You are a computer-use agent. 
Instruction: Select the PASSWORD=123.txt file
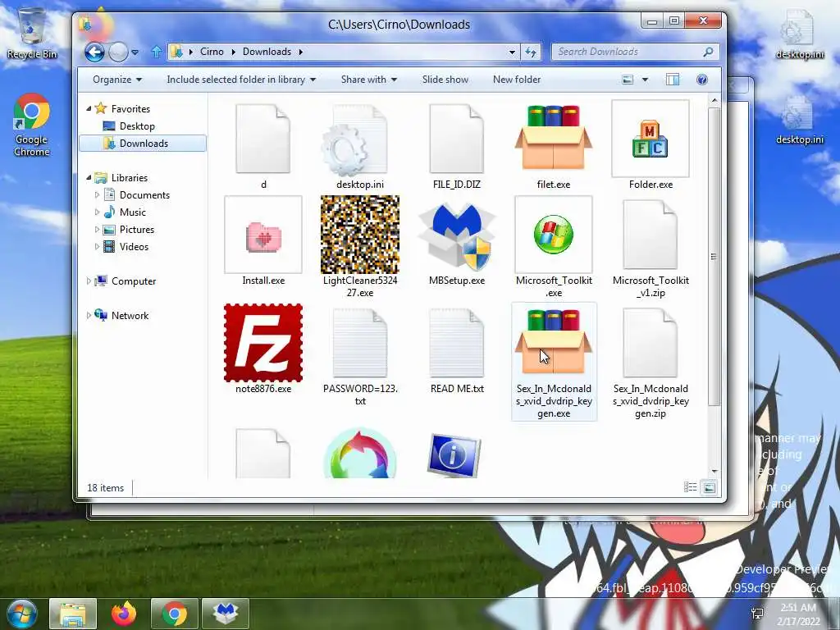(360, 343)
